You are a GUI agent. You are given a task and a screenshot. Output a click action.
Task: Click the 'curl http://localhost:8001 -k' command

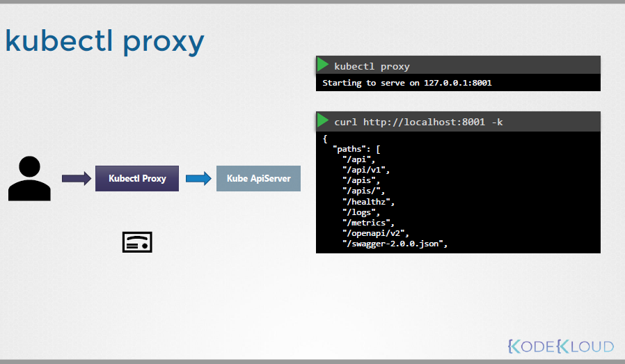tap(418, 122)
